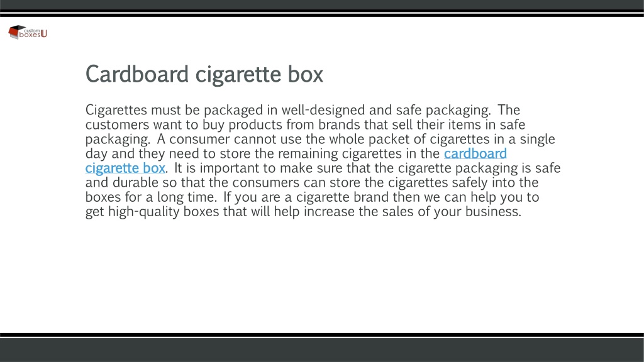
Task: Click the word 'Cardboard' in the title
Action: pos(137,74)
